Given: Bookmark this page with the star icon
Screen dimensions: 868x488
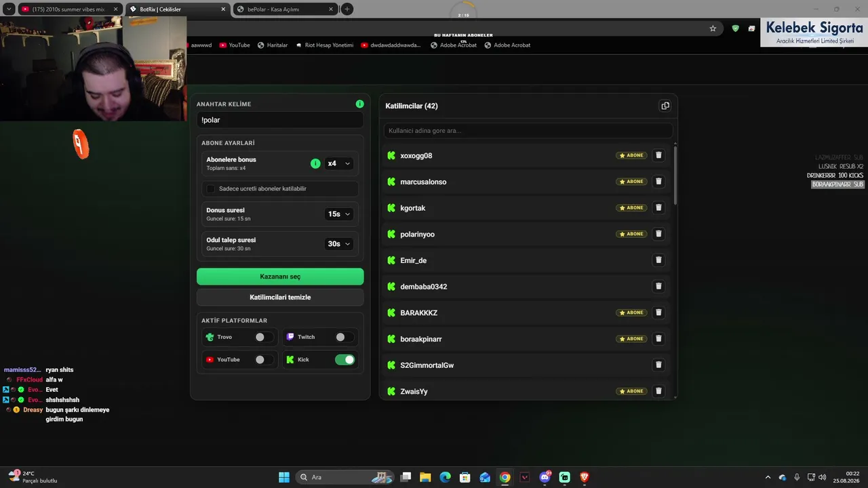Looking at the screenshot, I should point(713,28).
